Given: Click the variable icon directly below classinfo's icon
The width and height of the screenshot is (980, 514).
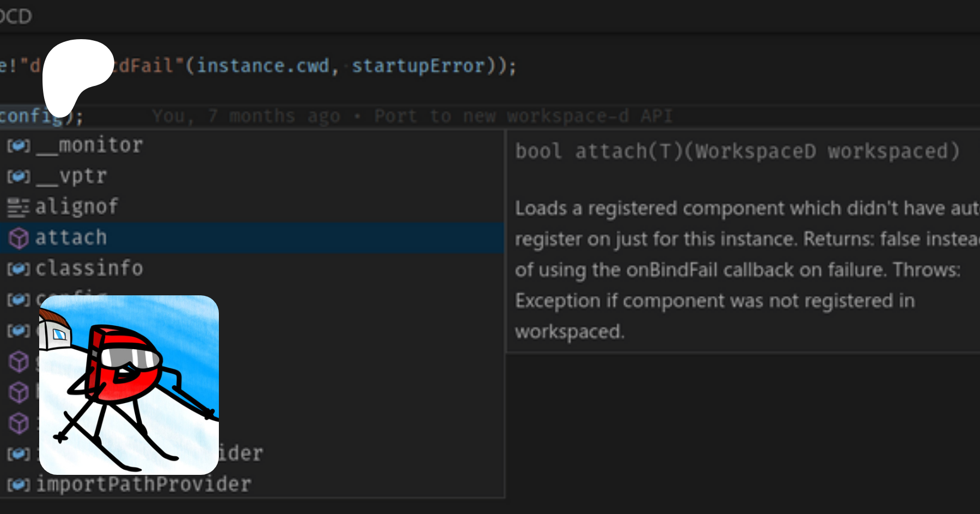Looking at the screenshot, I should point(19,300).
